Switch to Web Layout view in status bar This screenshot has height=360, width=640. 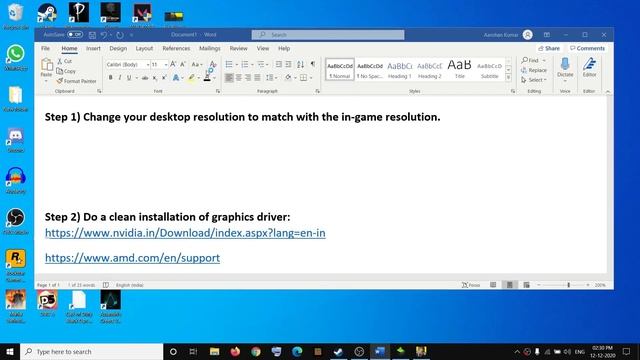tap(527, 285)
